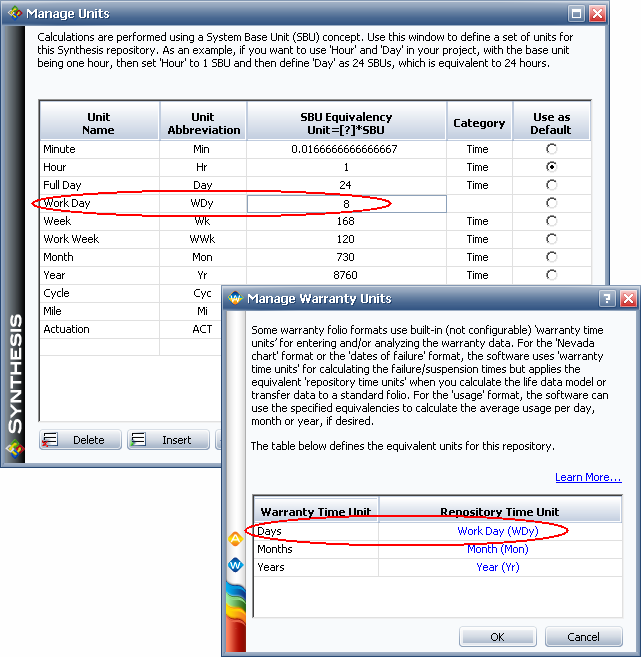Click the Manage Warranty Units title bar icon
This screenshot has height=657, width=641.
235,298
